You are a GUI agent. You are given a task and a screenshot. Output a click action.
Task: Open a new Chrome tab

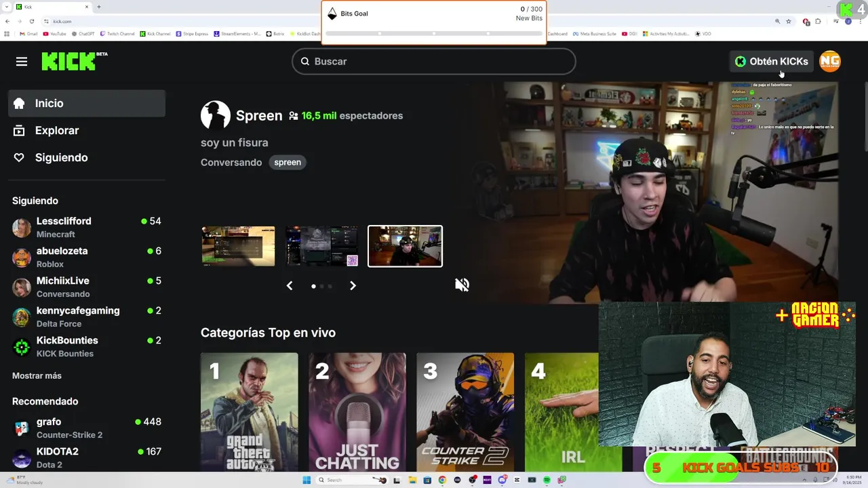click(99, 7)
